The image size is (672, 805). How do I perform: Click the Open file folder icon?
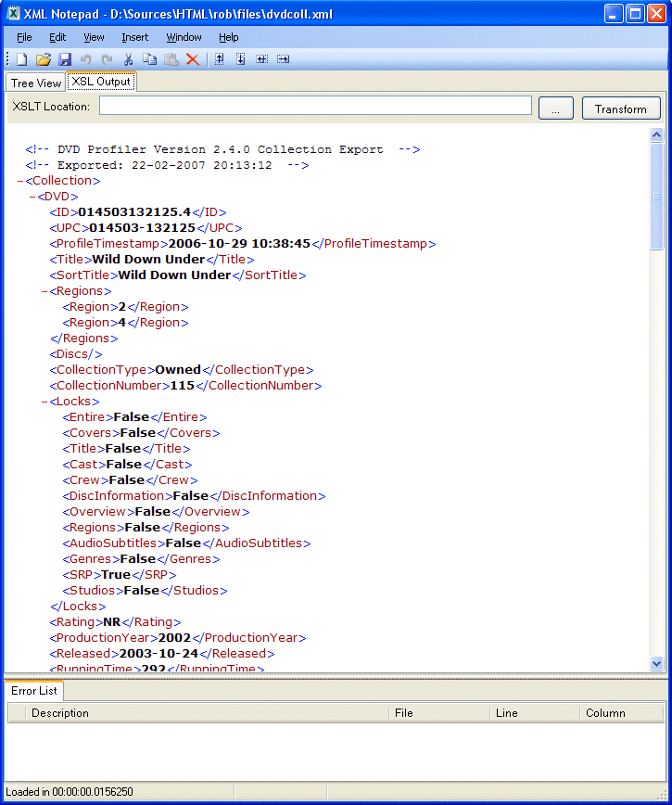coord(44,59)
